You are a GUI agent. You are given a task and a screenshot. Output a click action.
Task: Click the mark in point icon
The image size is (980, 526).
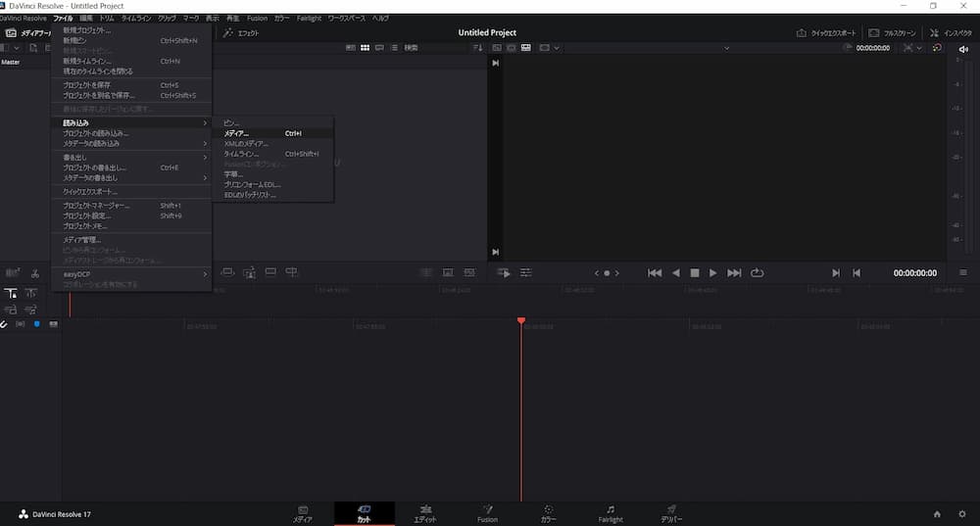pyautogui.click(x=836, y=273)
